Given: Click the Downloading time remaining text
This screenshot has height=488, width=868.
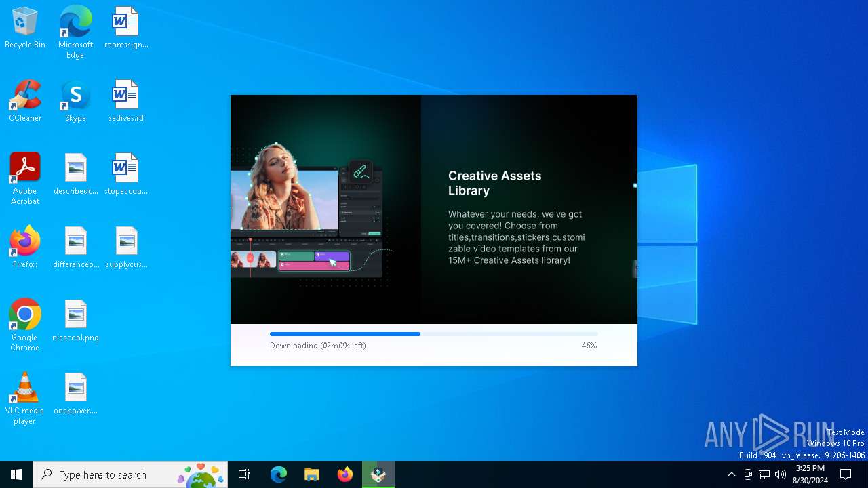Looking at the screenshot, I should coord(318,346).
